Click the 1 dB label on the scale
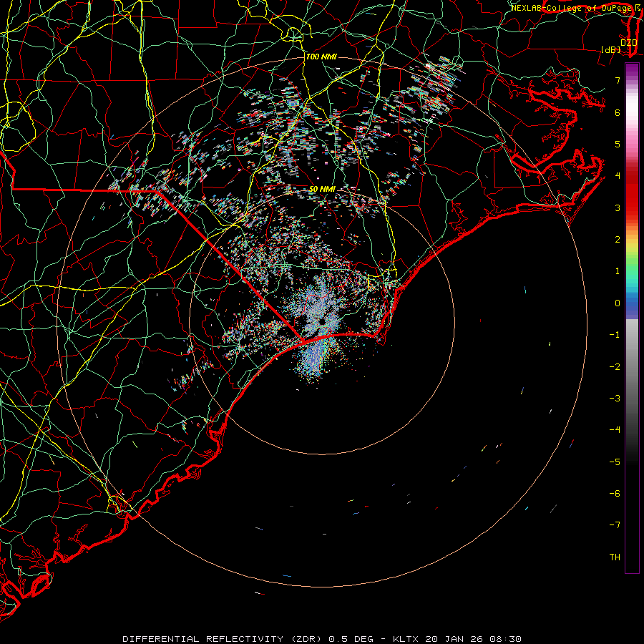The width and height of the screenshot is (644, 644). pyautogui.click(x=618, y=271)
